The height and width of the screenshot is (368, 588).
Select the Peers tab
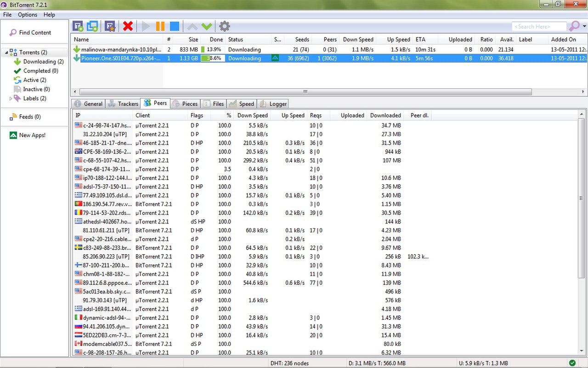(x=155, y=103)
